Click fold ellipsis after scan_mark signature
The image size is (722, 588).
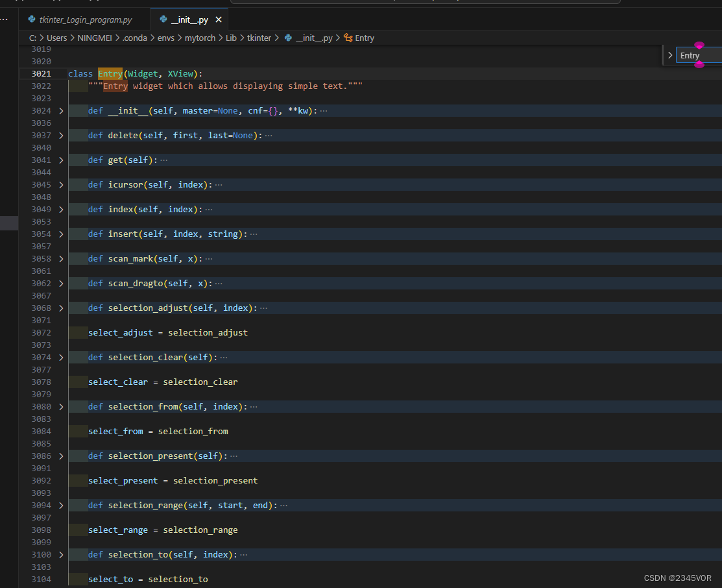pos(209,258)
